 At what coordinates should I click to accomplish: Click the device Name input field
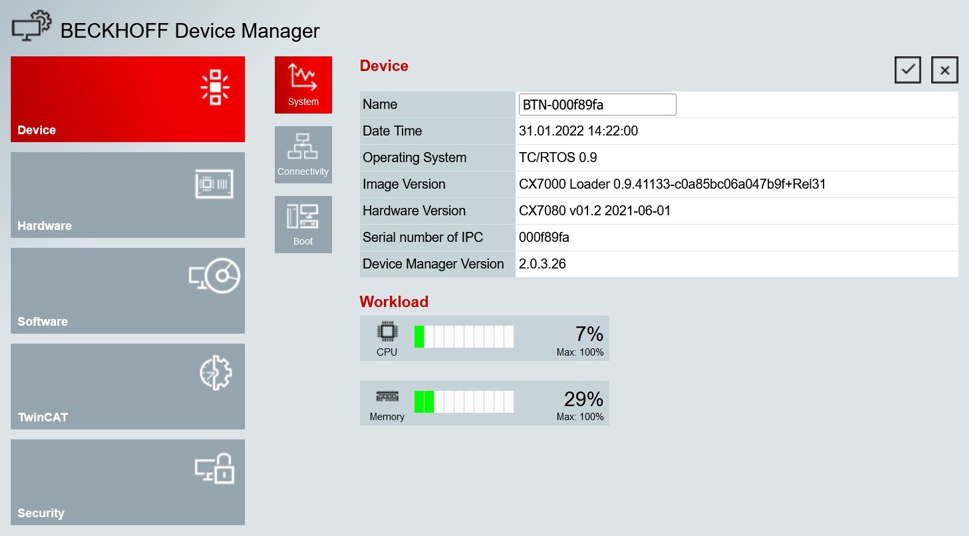(598, 104)
